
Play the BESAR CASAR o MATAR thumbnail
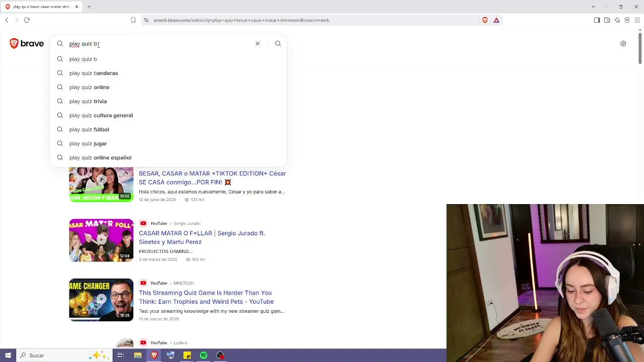point(101,184)
